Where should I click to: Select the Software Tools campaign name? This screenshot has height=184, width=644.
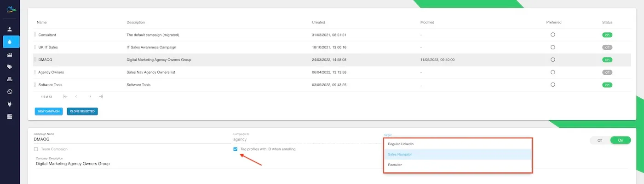click(51, 85)
